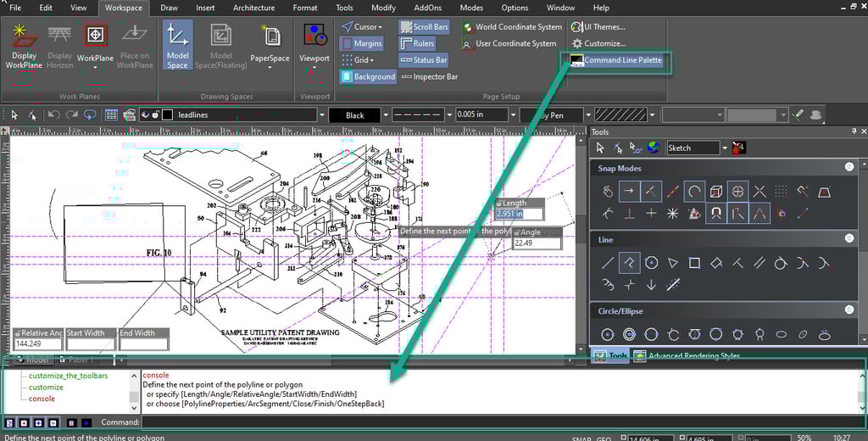Viewport: 868px width, 441px height.
Task: Select the Rotated Ellipse tool
Action: click(x=803, y=335)
